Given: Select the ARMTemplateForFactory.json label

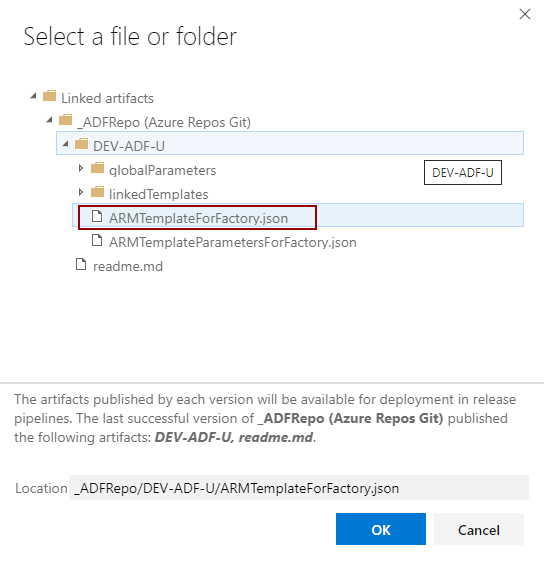Looking at the screenshot, I should coord(199,218).
